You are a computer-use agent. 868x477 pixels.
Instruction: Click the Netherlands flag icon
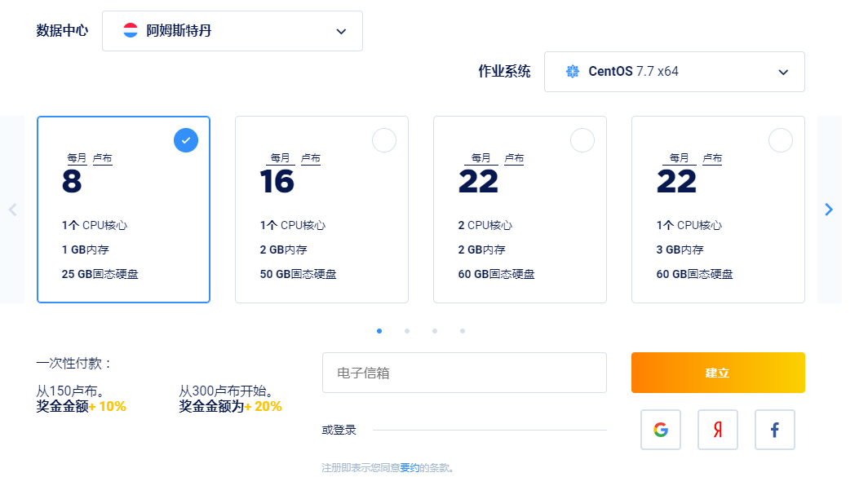(x=130, y=30)
